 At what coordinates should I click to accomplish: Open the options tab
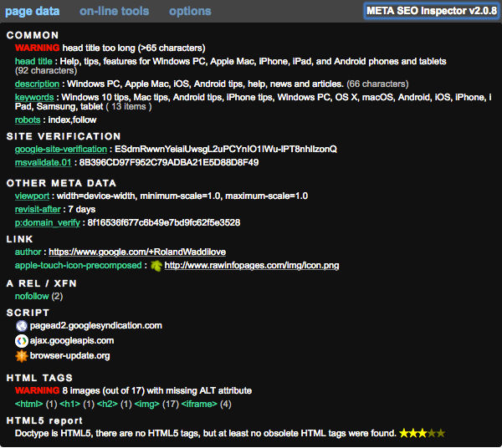pos(190,11)
